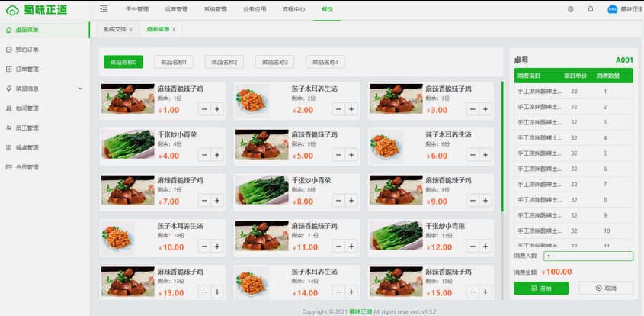Click plus on the ¥13.00 dish
Viewport: 644px width, 316px height.
(217, 292)
